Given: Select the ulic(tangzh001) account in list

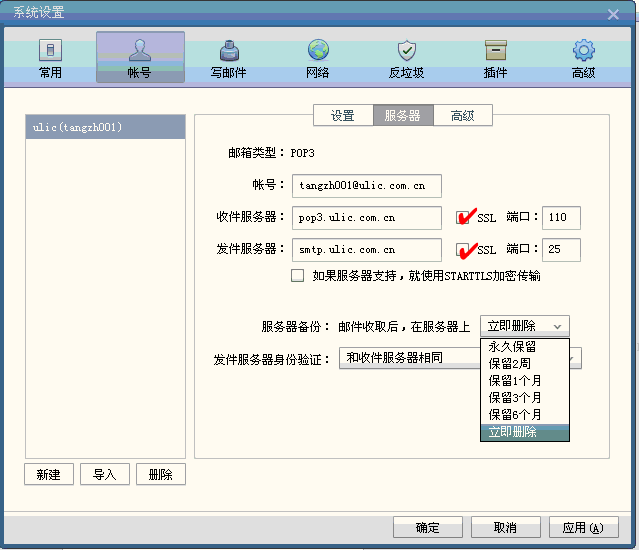Looking at the screenshot, I should (x=105, y=127).
